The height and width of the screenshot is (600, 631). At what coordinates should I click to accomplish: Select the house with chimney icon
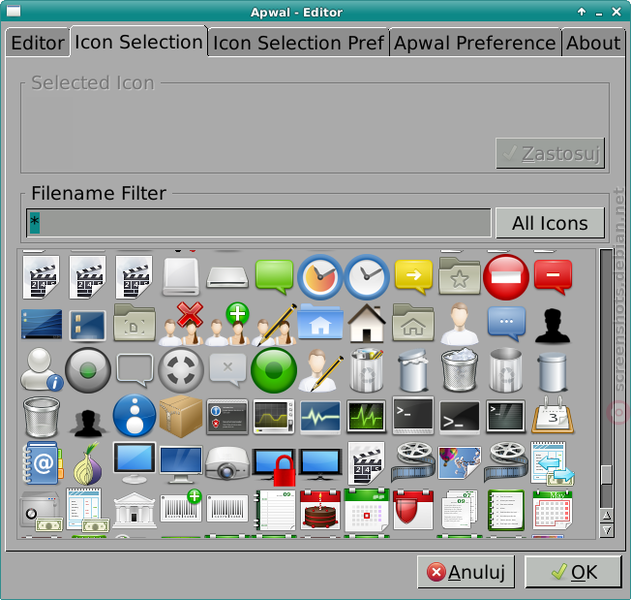click(367, 323)
